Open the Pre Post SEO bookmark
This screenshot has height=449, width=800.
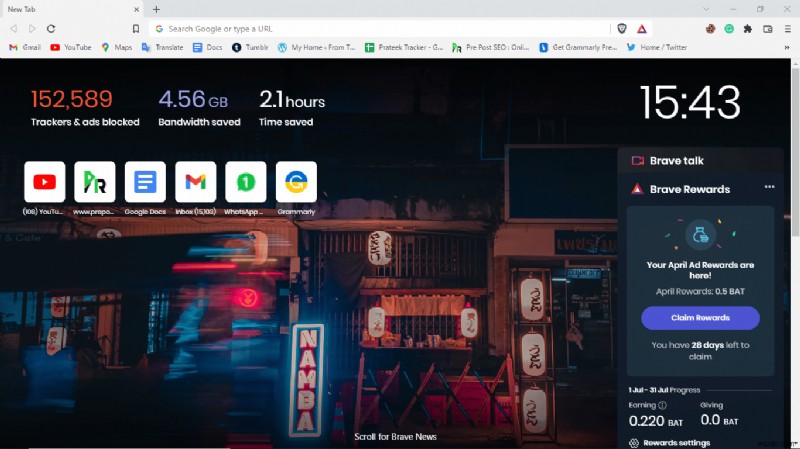[x=491, y=47]
